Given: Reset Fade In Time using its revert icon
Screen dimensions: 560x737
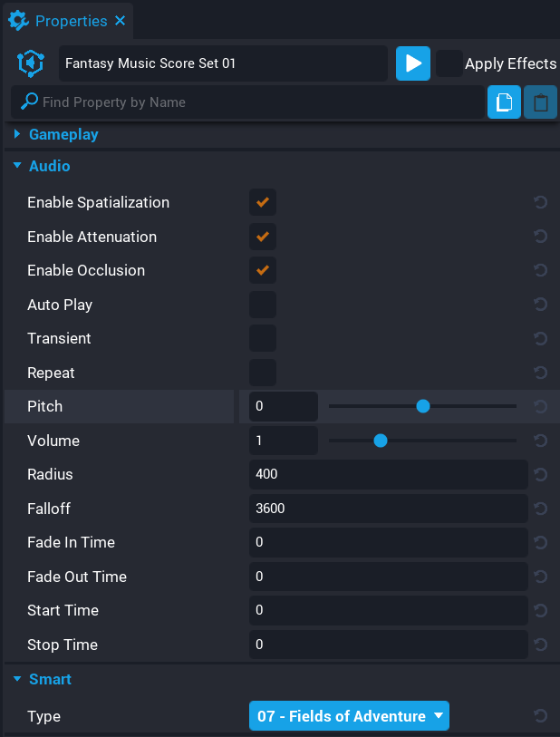Looking at the screenshot, I should pos(540,542).
